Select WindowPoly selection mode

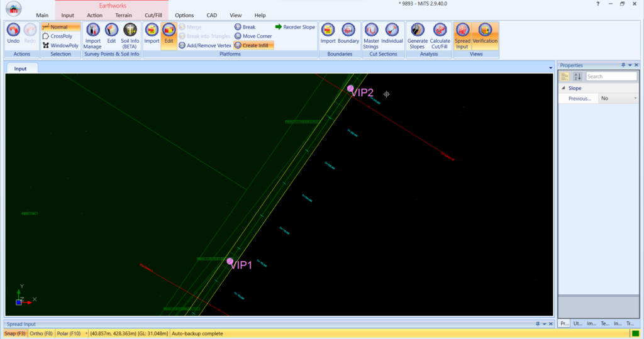[x=60, y=46]
